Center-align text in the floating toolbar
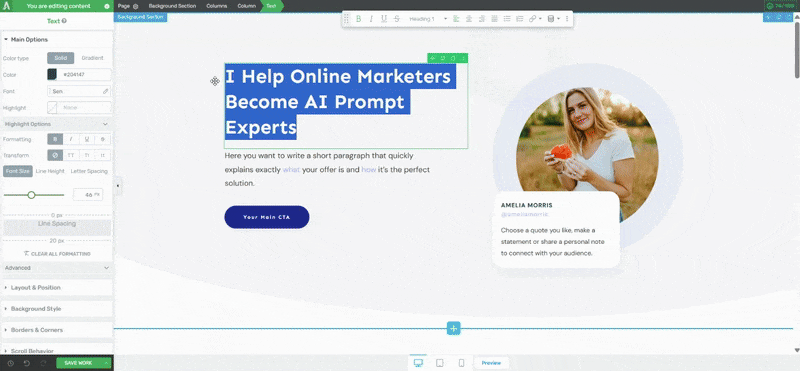800x371 pixels. click(469, 19)
